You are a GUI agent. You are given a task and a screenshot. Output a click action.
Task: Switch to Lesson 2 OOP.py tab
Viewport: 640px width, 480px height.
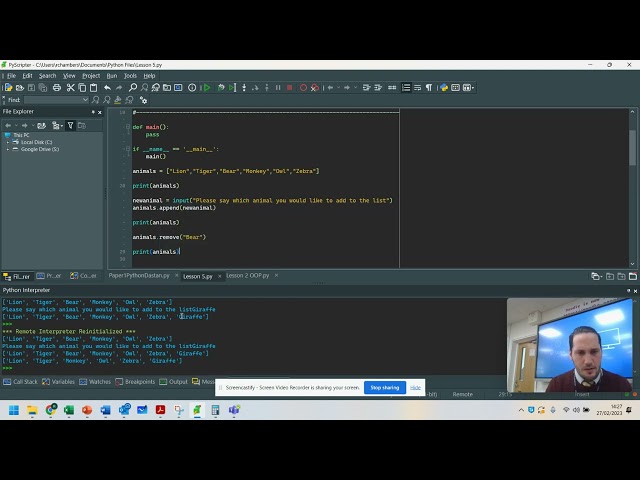(248, 276)
